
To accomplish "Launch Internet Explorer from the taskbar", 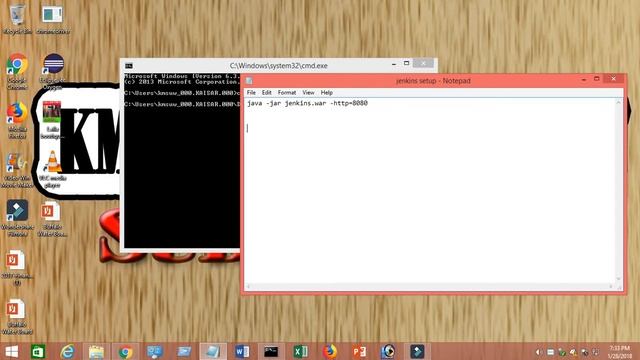I will (x=67, y=351).
